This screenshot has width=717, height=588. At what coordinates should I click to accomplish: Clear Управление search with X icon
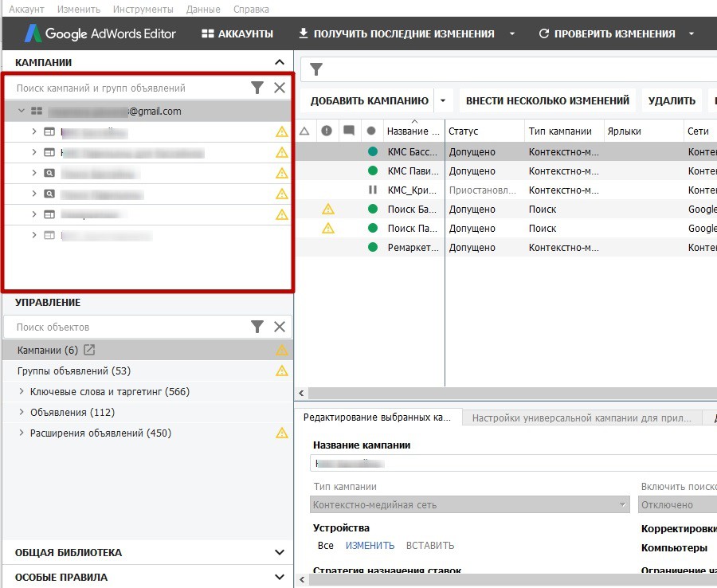[x=280, y=327]
